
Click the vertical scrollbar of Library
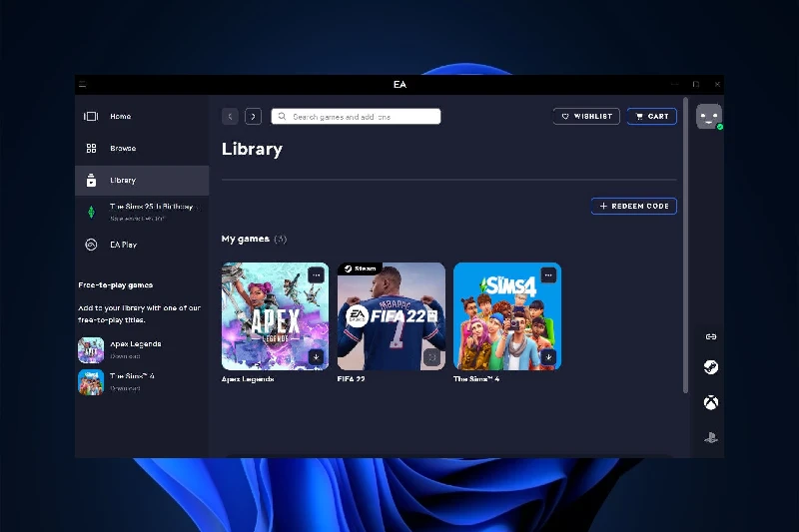point(686,246)
